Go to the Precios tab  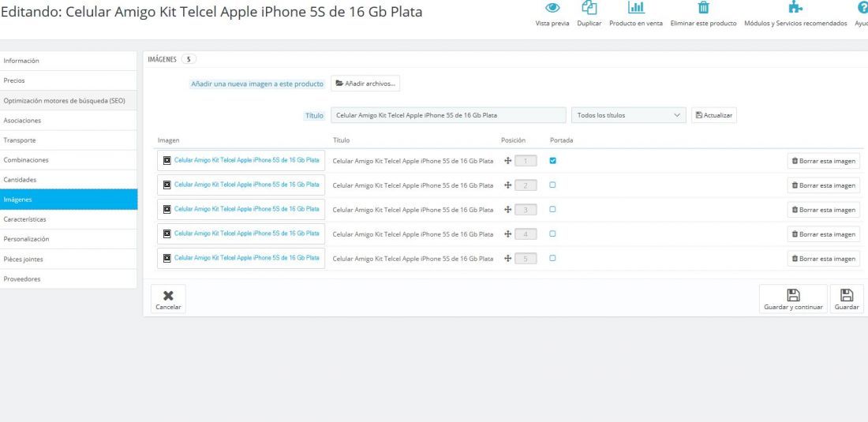(68, 80)
